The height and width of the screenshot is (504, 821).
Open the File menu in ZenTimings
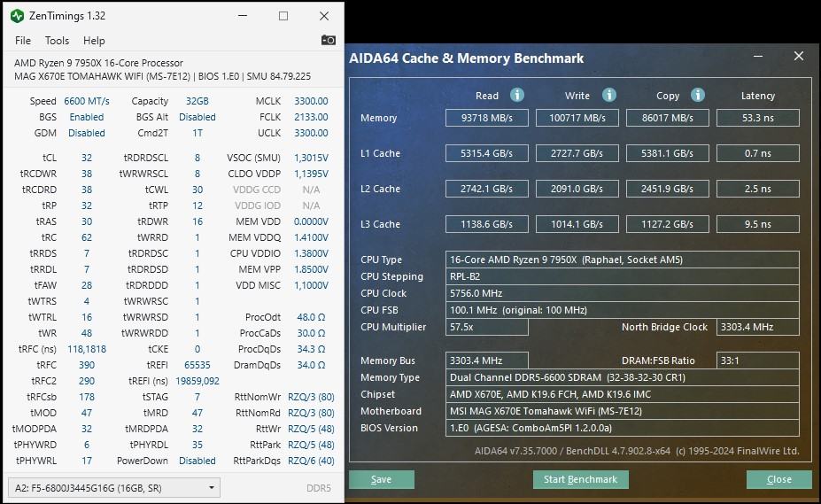23,41
